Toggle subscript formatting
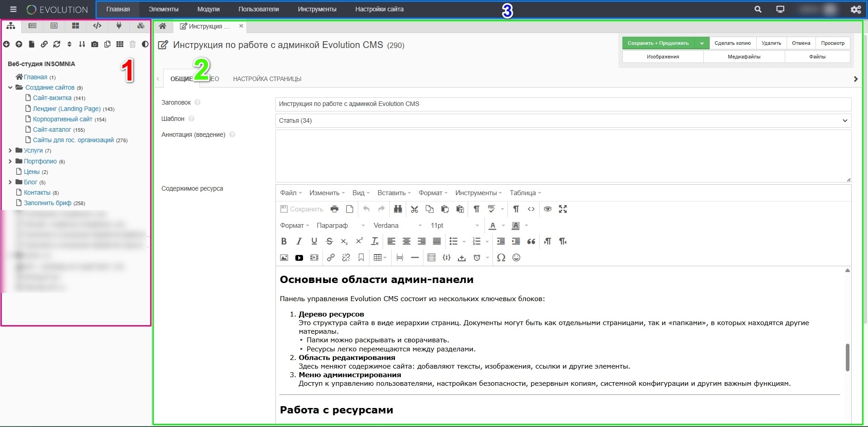This screenshot has height=427, width=868. (x=344, y=241)
